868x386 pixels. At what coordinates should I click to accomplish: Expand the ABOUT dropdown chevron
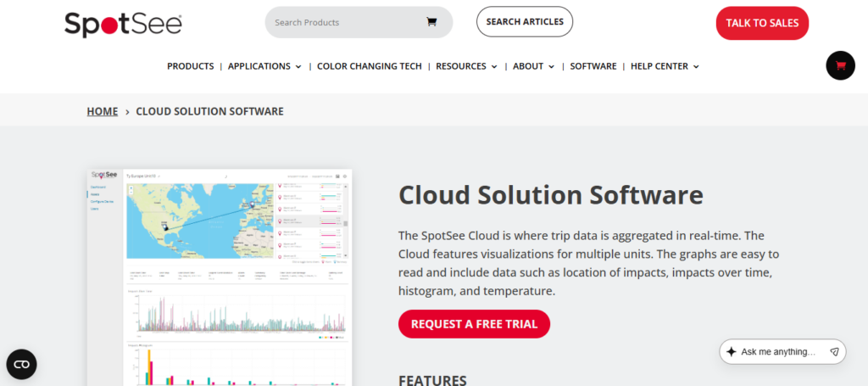(551, 66)
